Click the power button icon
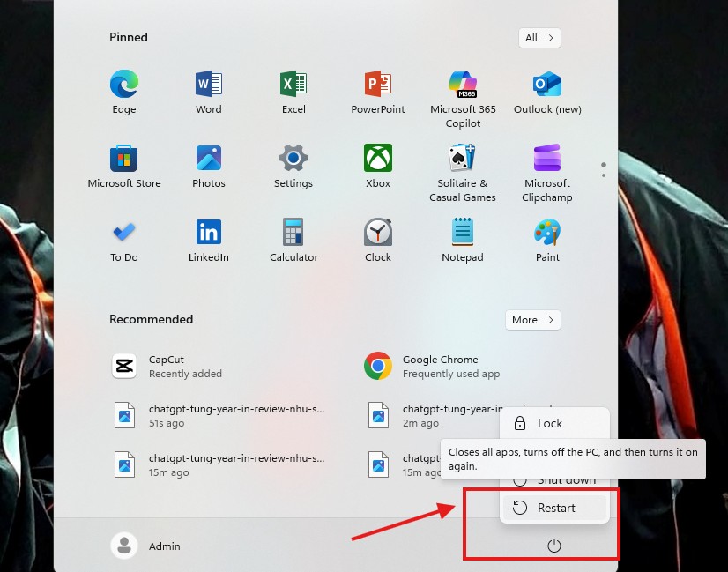Screen dimensions: 728x572 click(x=553, y=546)
